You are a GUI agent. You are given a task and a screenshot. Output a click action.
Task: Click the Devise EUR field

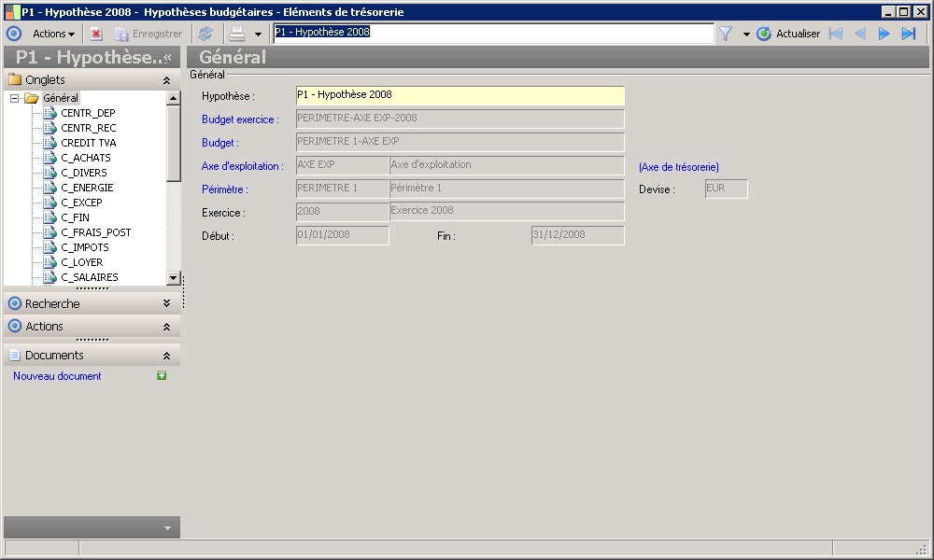coord(726,189)
